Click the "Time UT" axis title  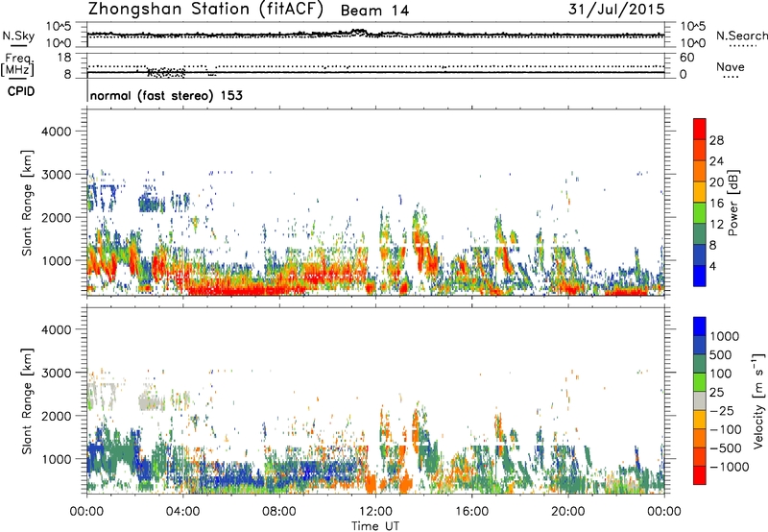(375, 526)
